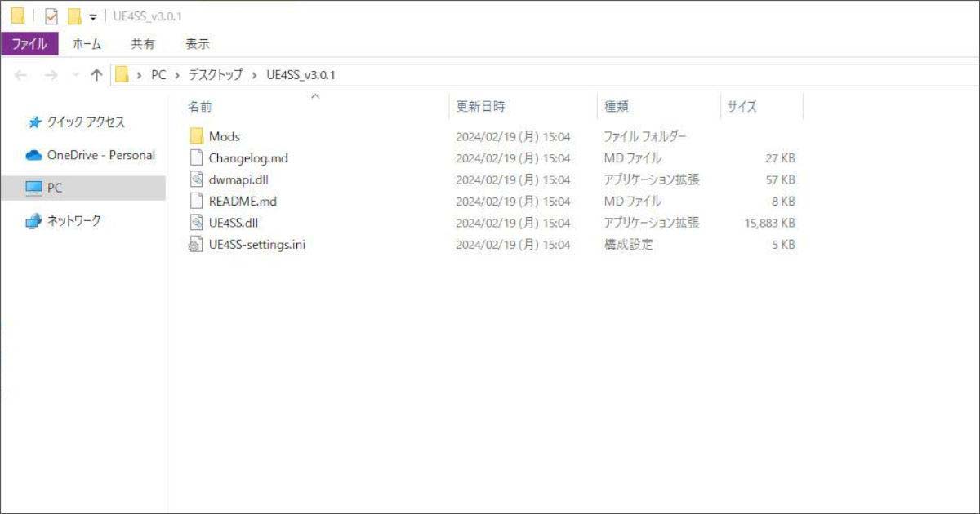The width and height of the screenshot is (980, 514).
Task: Click デスクトップ in the address breadcrumb
Action: pos(216,75)
